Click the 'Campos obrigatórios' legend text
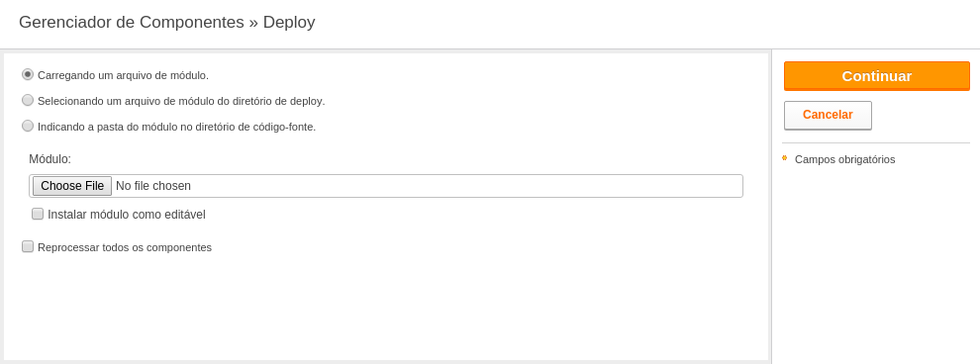Viewport: 980px width, 364px height. (845, 160)
